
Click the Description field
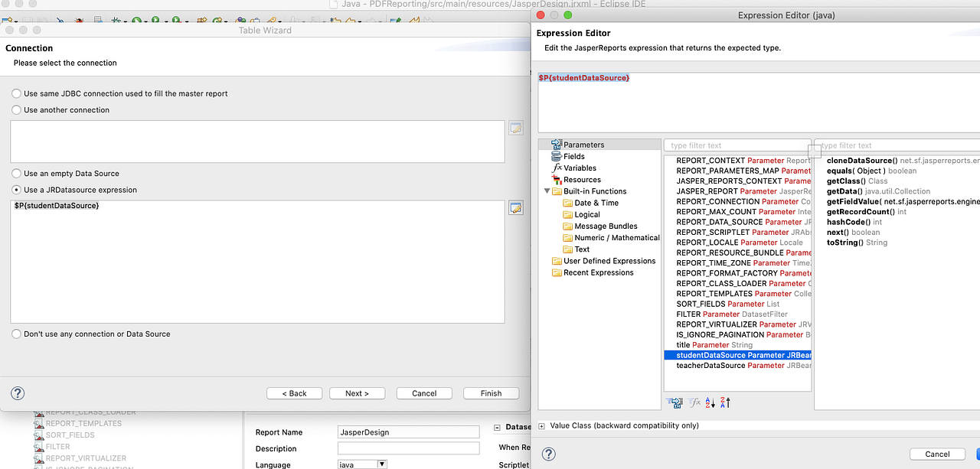(408, 448)
